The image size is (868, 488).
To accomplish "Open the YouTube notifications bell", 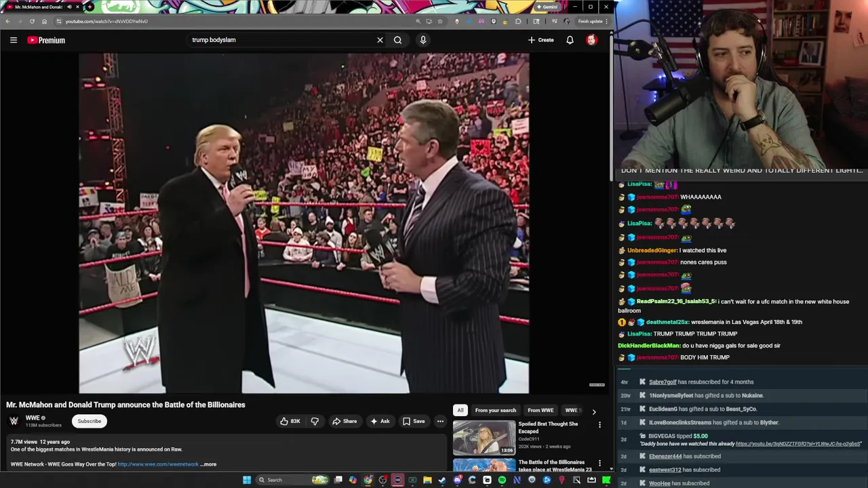I will click(x=570, y=40).
